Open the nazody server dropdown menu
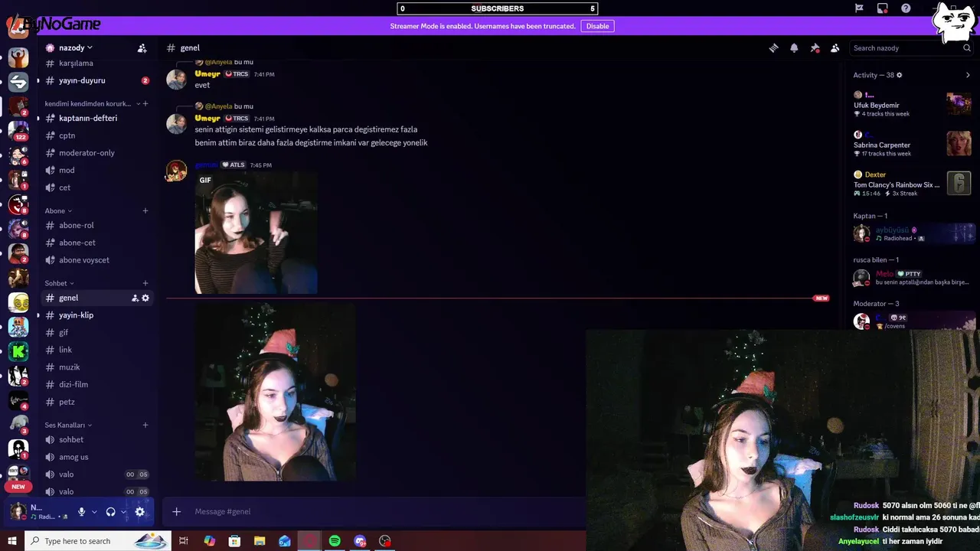This screenshot has width=980, height=551. coord(75,47)
